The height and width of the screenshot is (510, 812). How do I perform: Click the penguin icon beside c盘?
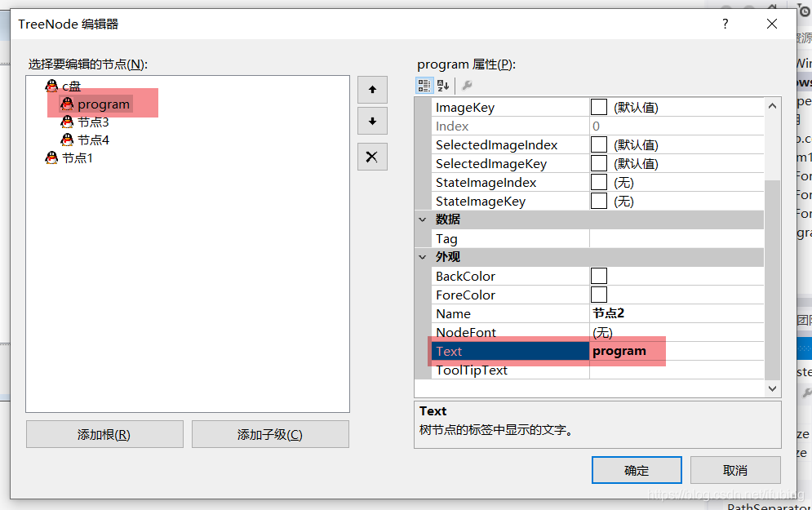(51, 86)
